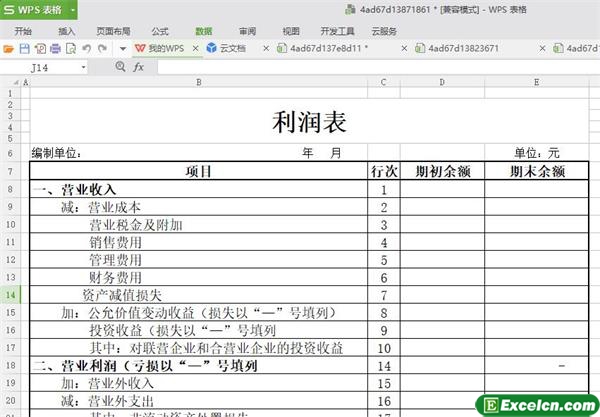
Task: Click into the formula bar input
Action: [378, 67]
